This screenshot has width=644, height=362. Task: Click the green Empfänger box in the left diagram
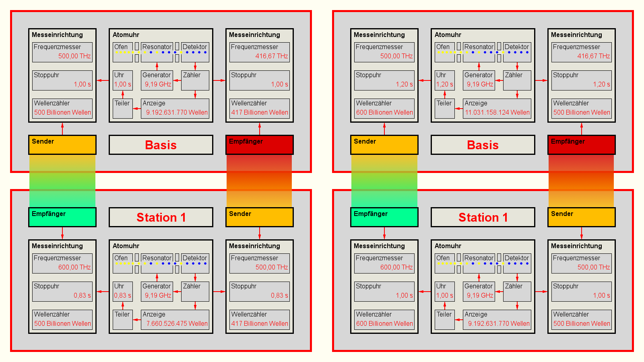(x=62, y=217)
